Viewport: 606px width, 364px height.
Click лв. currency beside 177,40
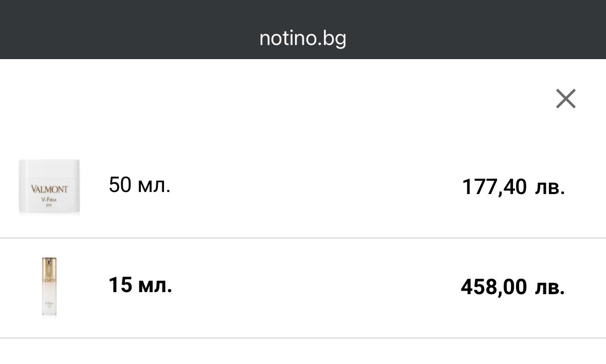(x=549, y=187)
